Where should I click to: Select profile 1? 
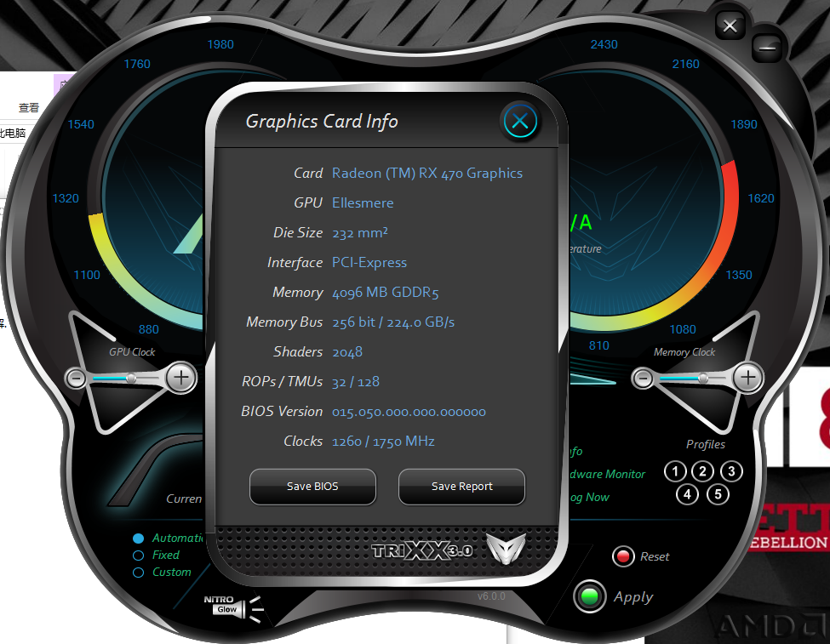pyautogui.click(x=675, y=471)
